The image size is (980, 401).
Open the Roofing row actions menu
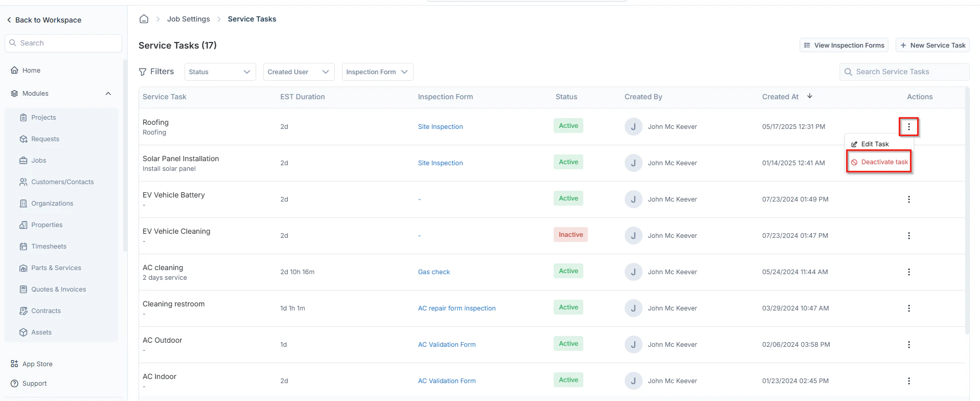[908, 127]
